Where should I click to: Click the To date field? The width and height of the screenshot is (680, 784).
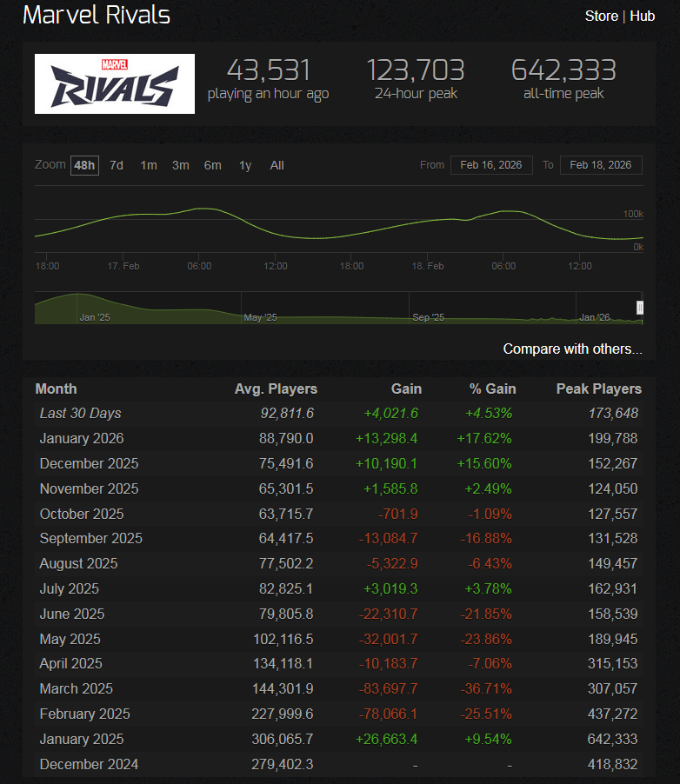(x=601, y=165)
